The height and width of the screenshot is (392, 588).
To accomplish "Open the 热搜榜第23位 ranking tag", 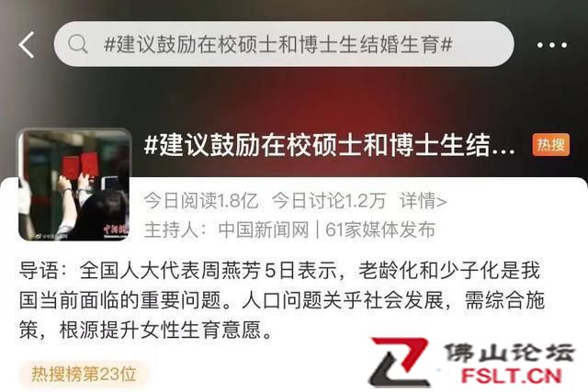I will [x=84, y=374].
